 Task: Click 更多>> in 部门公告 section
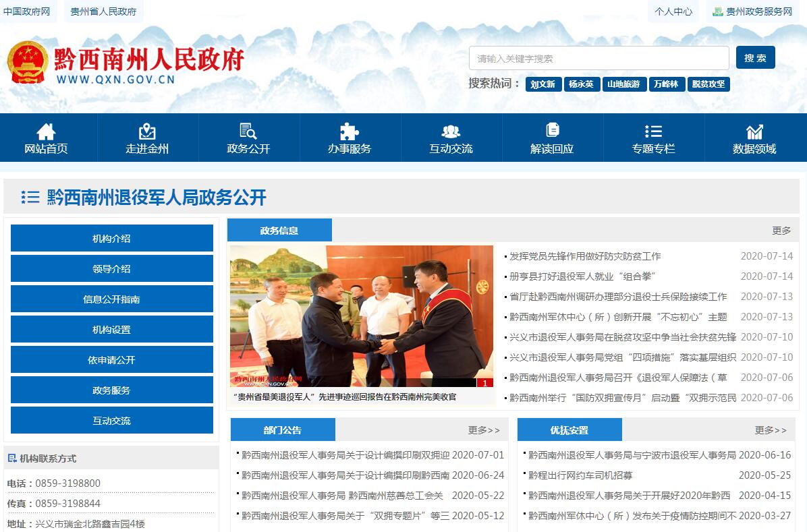(x=484, y=430)
